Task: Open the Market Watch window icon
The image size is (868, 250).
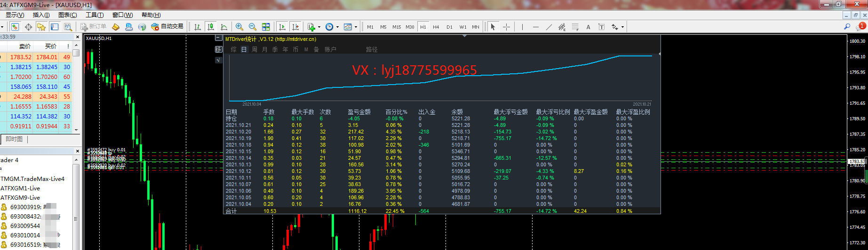Action: 15,27
